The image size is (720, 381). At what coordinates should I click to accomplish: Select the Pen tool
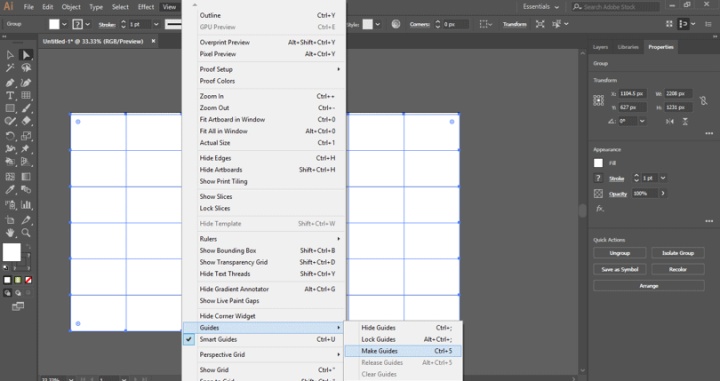tap(10, 83)
